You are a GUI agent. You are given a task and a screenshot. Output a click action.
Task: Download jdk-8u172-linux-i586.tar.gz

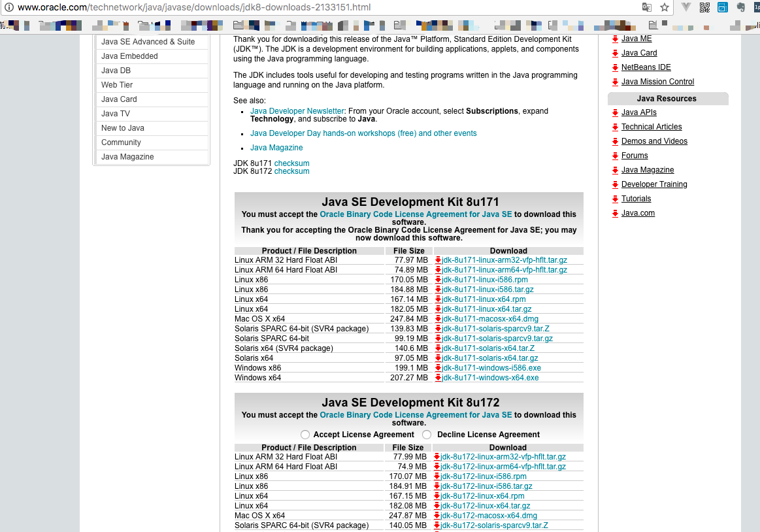pos(486,486)
